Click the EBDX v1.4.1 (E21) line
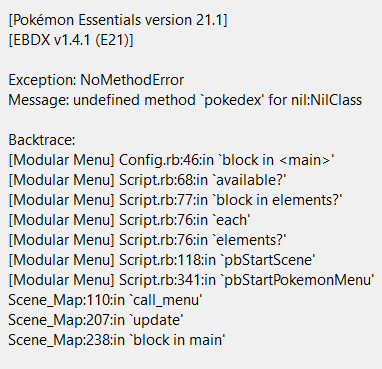382x369 pixels. [x=71, y=40]
